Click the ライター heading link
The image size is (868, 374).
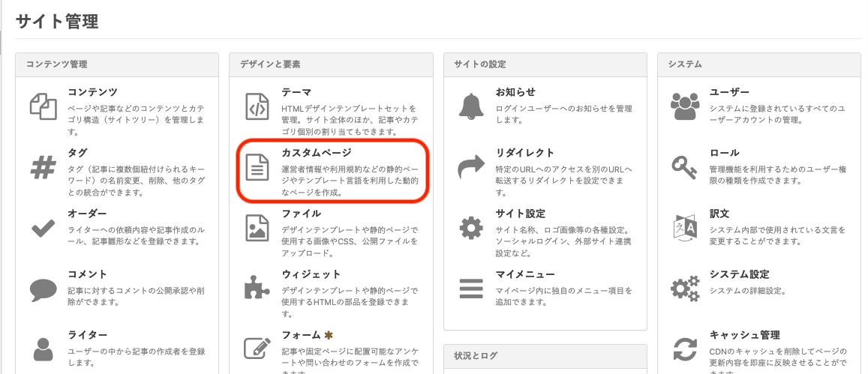[x=88, y=335]
